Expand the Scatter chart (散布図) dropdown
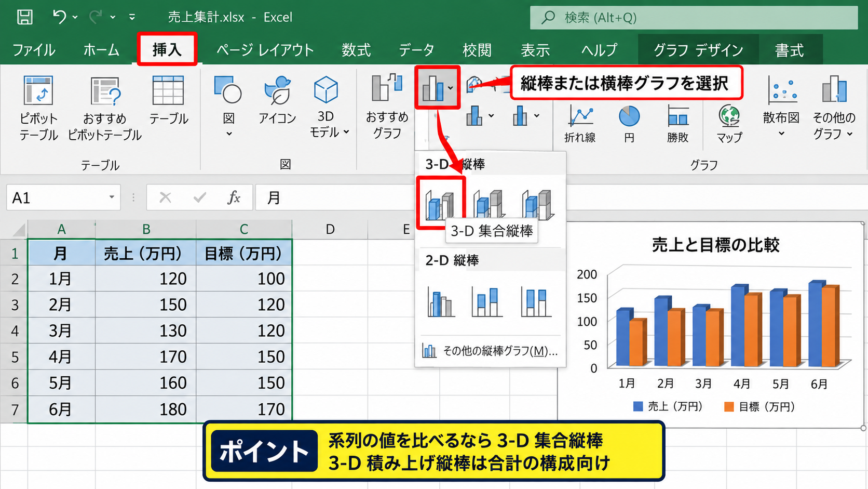The height and width of the screenshot is (489, 868). click(x=781, y=134)
